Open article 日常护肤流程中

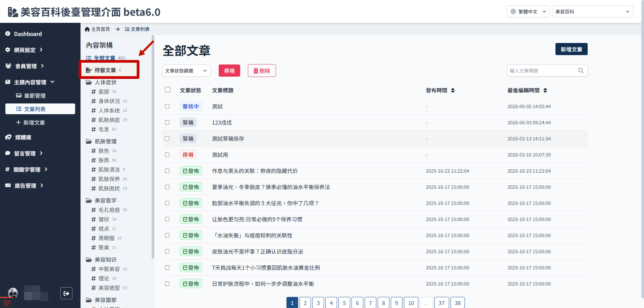263,284
